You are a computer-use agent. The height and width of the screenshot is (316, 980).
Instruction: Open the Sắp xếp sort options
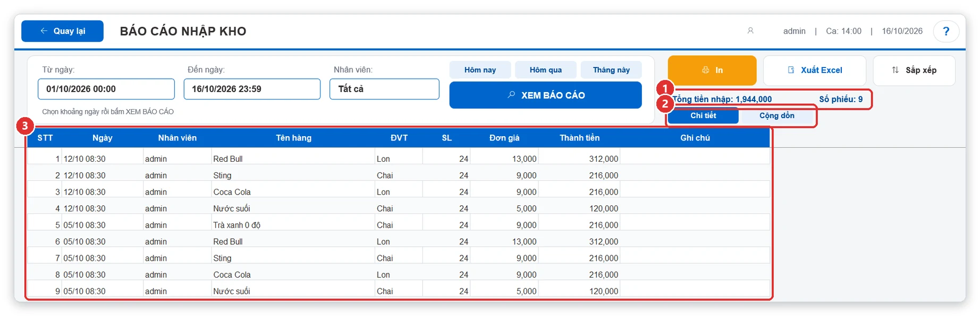click(914, 70)
